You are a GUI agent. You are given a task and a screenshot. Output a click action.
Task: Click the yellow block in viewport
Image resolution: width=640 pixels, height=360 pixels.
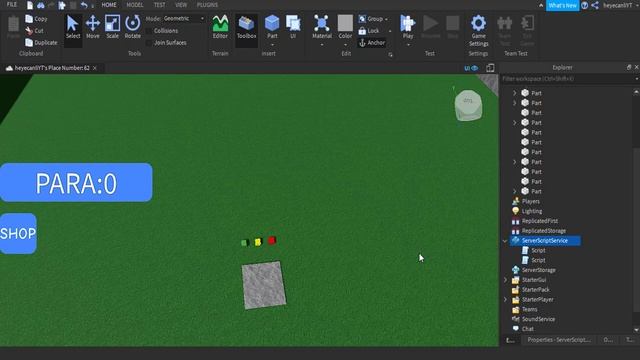point(258,242)
